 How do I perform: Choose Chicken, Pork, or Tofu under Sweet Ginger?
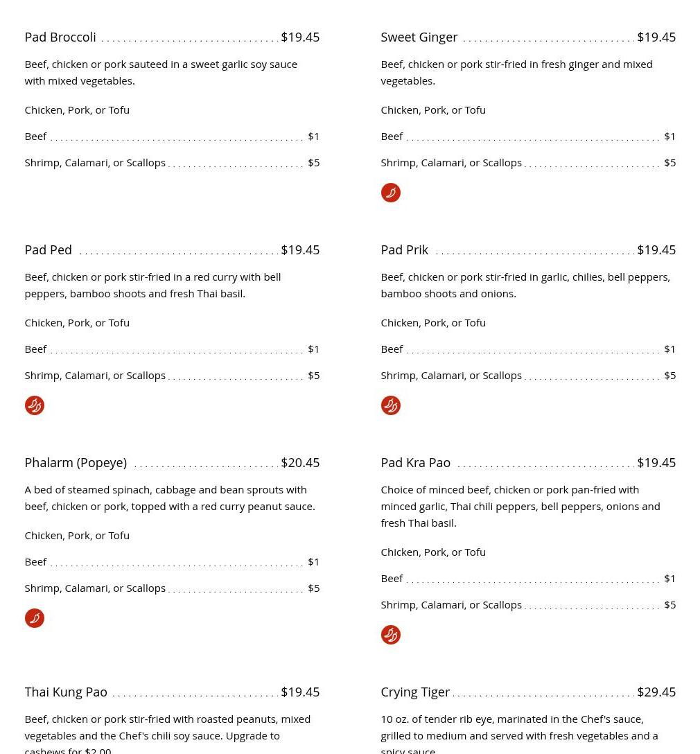[433, 110]
